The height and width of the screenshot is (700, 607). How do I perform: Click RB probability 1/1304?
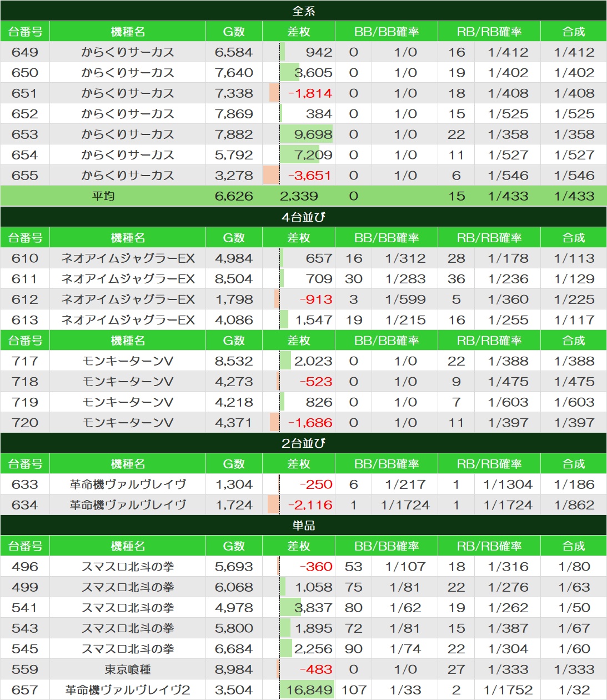pos(508,484)
